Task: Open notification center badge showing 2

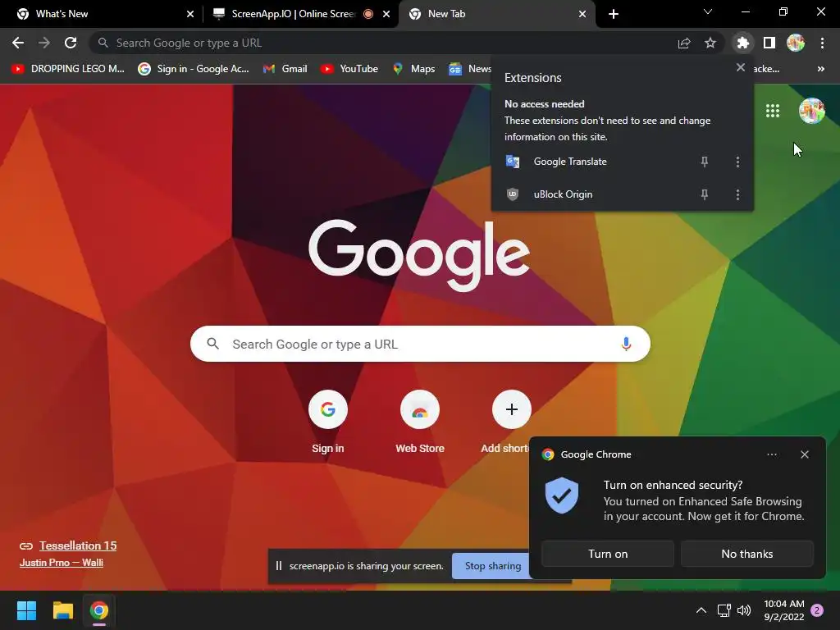Action: pos(817,610)
